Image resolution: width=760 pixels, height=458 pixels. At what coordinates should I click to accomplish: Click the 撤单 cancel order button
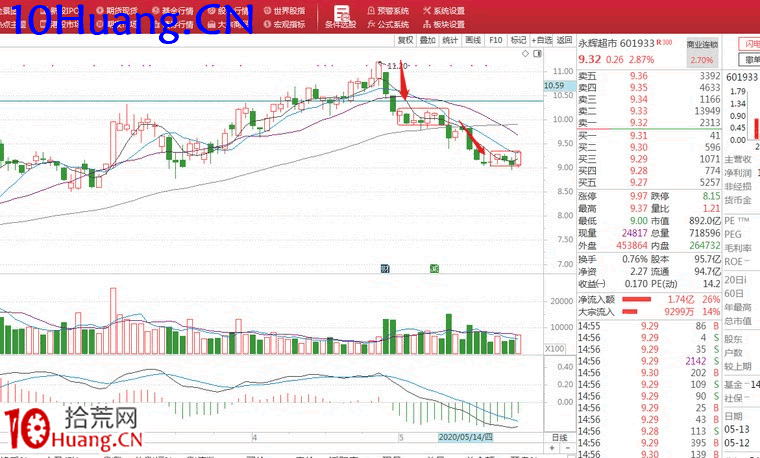[749, 60]
